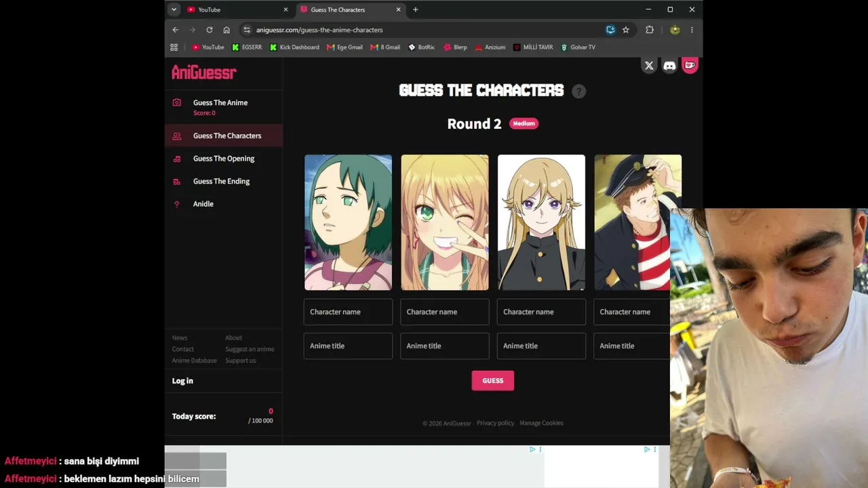Open the Anizium bookmark
Viewport: 868px width, 488px height.
[x=490, y=47]
